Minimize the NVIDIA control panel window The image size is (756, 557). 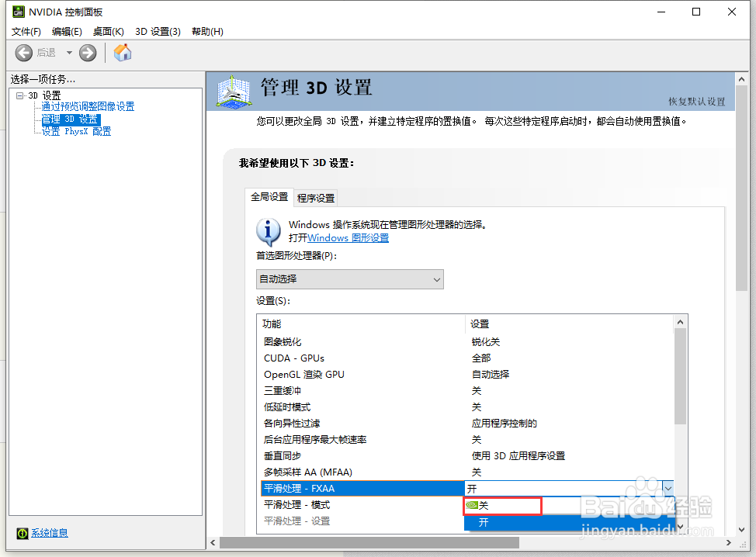661,12
